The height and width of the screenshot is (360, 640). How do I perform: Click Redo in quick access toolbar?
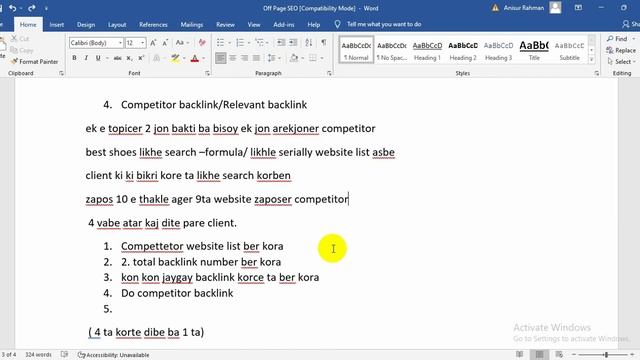(x=32, y=8)
